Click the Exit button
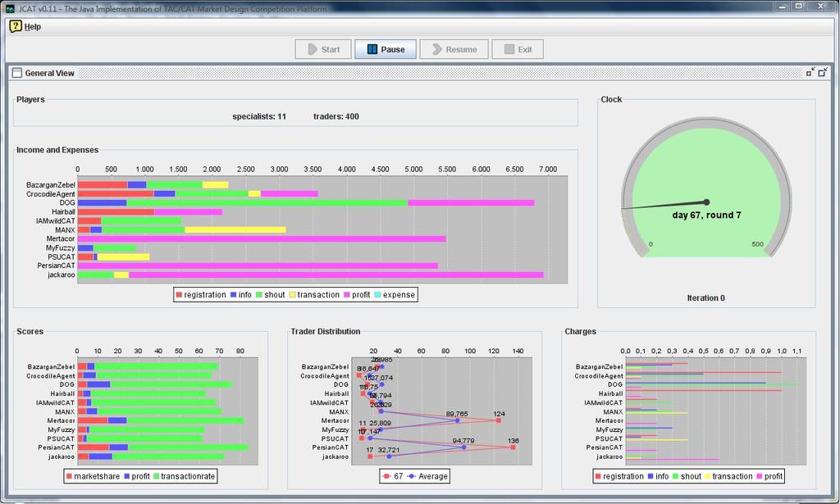The height and width of the screenshot is (504, 840). 518,49
